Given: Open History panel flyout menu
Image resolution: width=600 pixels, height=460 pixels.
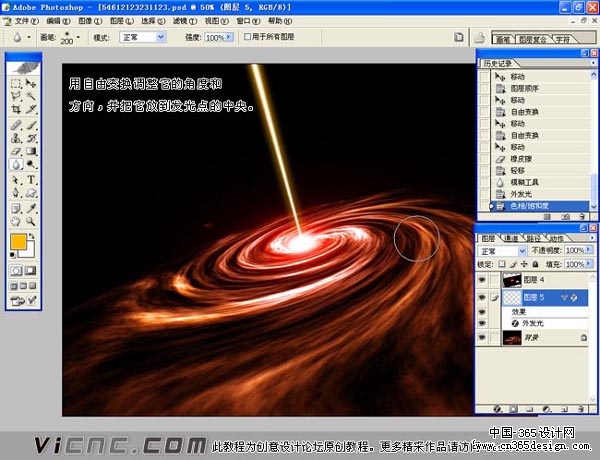Looking at the screenshot, I should click(x=593, y=62).
